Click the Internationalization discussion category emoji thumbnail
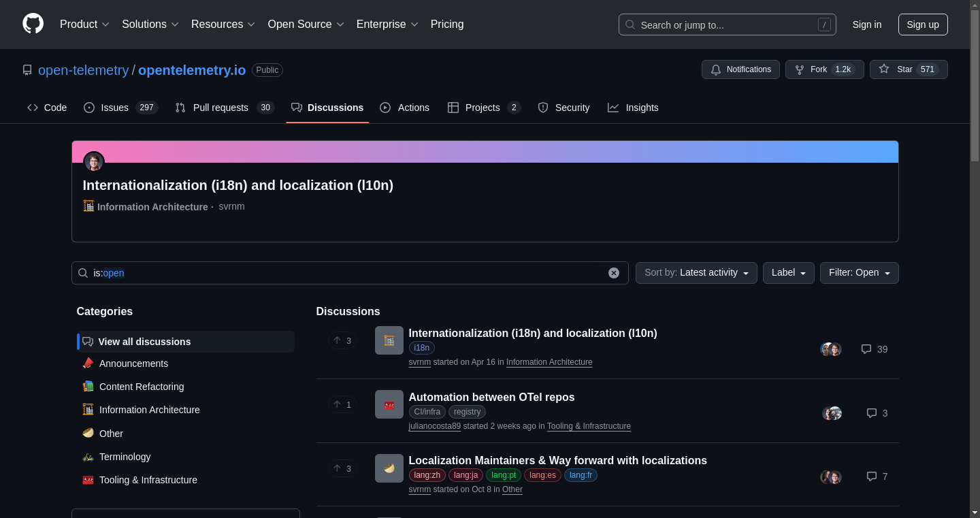Viewport: 980px width, 518px height. coord(389,340)
